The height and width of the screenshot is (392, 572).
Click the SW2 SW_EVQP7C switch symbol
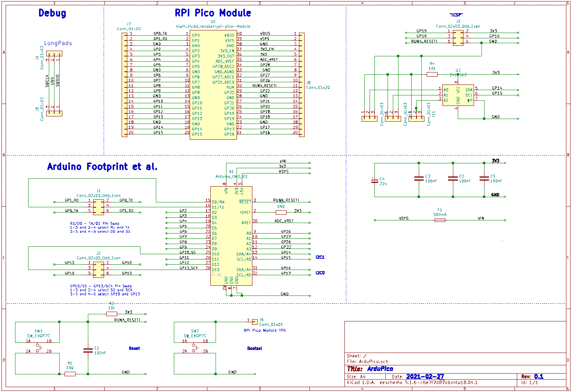[x=195, y=347]
